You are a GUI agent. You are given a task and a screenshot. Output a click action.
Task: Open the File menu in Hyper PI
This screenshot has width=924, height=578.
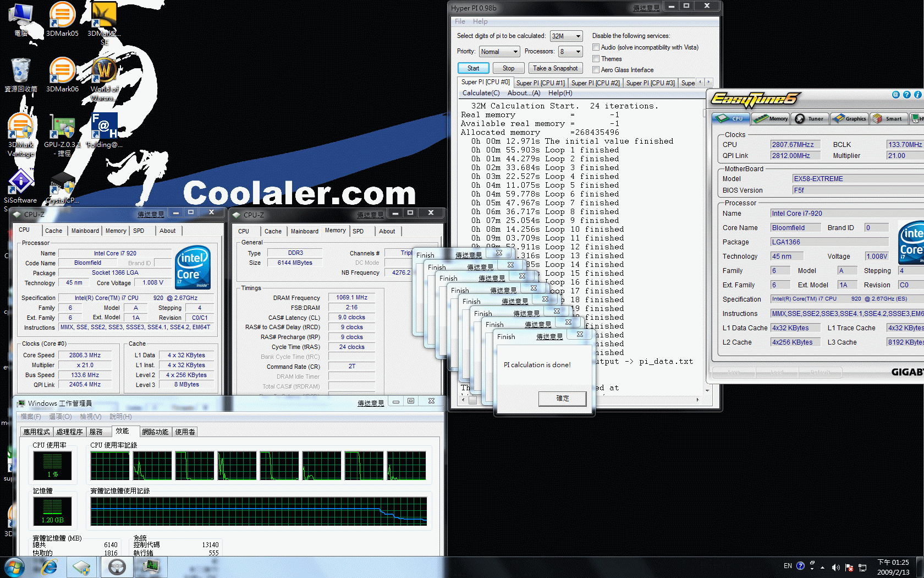point(460,21)
